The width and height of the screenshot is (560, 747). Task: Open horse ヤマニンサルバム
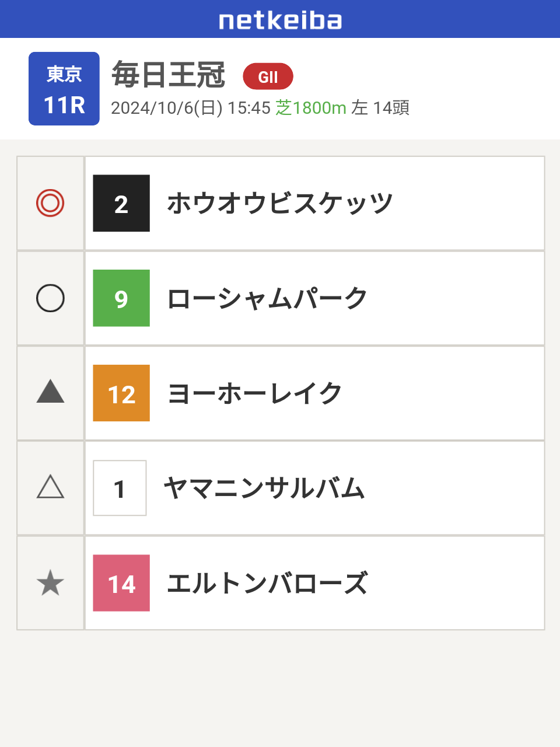point(264,488)
